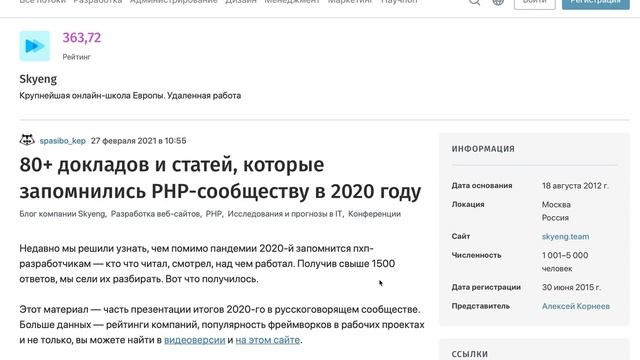Click the Дата основания label
The image size is (640, 360).
(x=482, y=186)
